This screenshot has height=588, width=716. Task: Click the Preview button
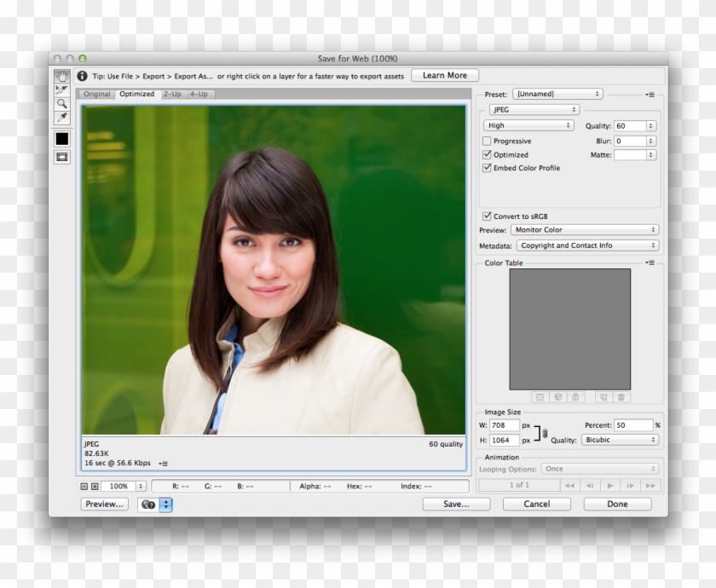tap(102, 504)
